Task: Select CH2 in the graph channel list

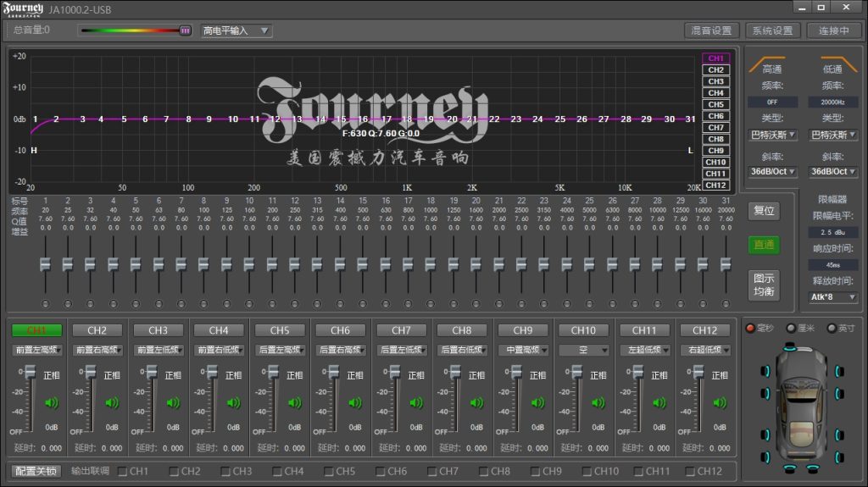Action: [715, 69]
